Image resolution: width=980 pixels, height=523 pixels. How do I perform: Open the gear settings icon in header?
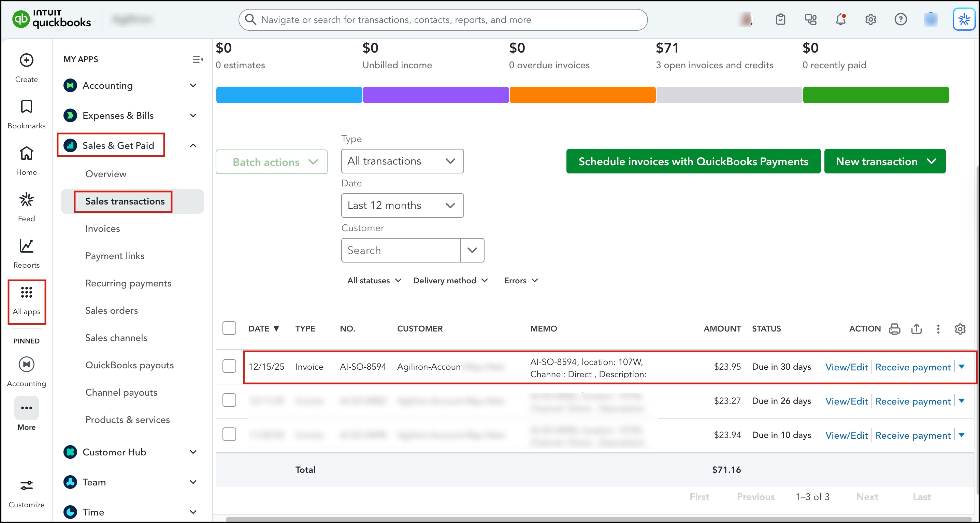(870, 19)
